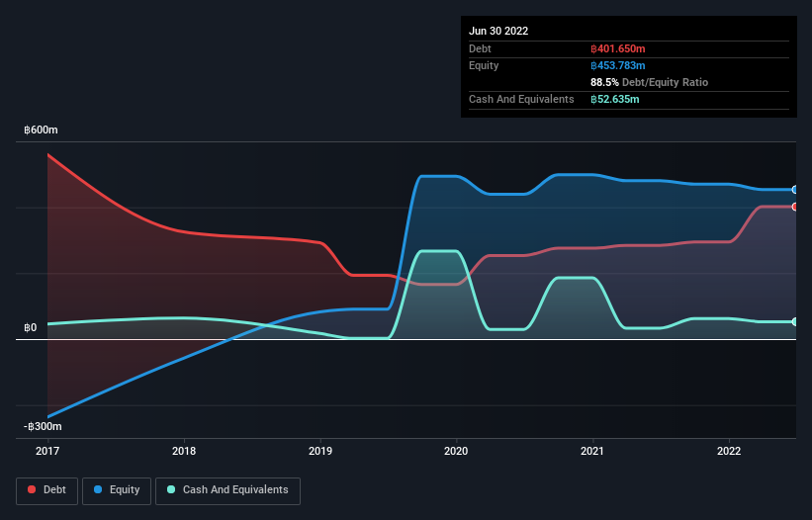Click the 2017 x-axis label
The image size is (812, 520).
pyautogui.click(x=47, y=451)
